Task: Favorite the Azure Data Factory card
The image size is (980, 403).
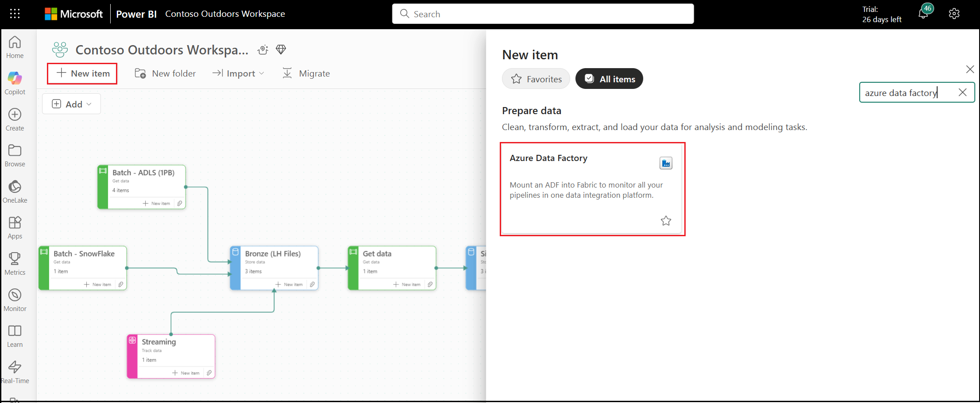Action: pyautogui.click(x=666, y=220)
